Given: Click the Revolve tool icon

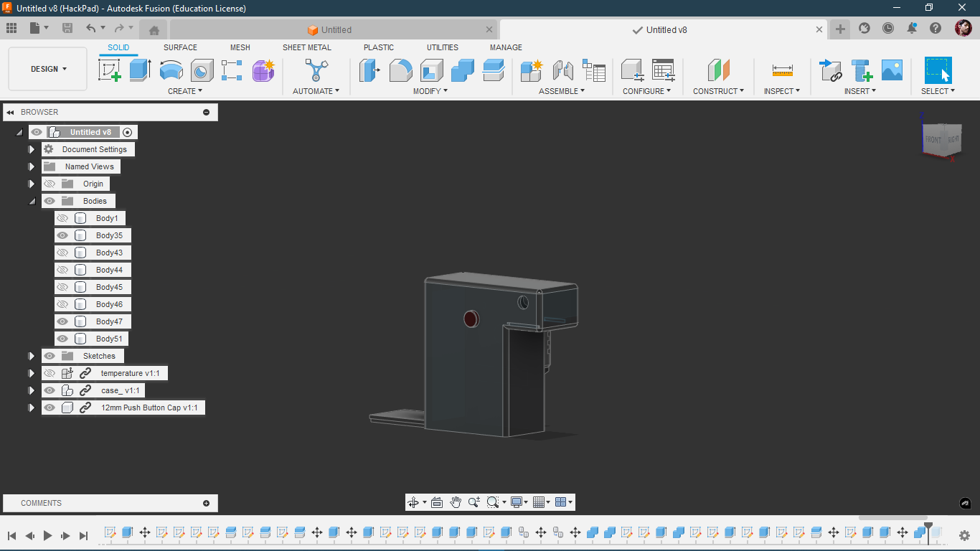Looking at the screenshot, I should click(171, 70).
